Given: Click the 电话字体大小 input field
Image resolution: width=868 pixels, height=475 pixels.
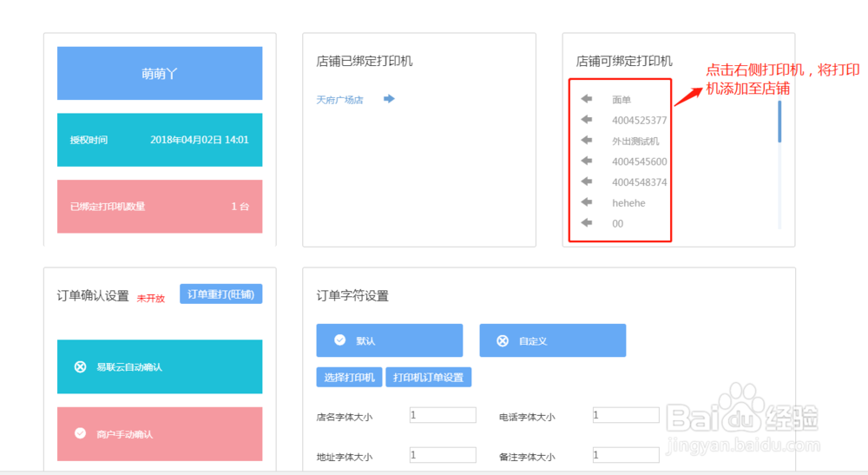Looking at the screenshot, I should tap(626, 415).
